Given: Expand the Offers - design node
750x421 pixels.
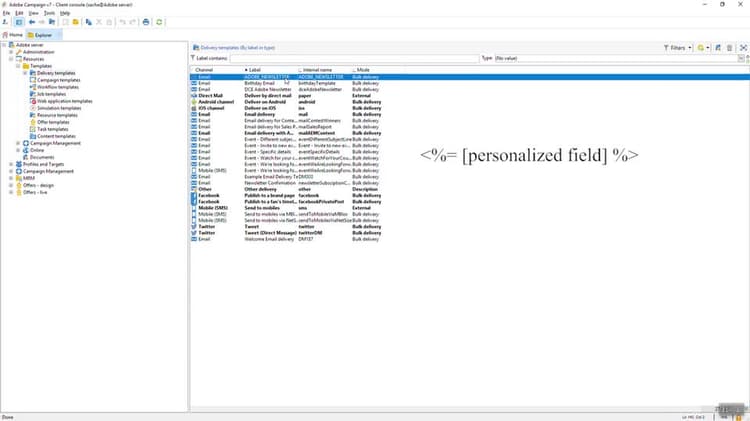Looking at the screenshot, I should tap(11, 185).
